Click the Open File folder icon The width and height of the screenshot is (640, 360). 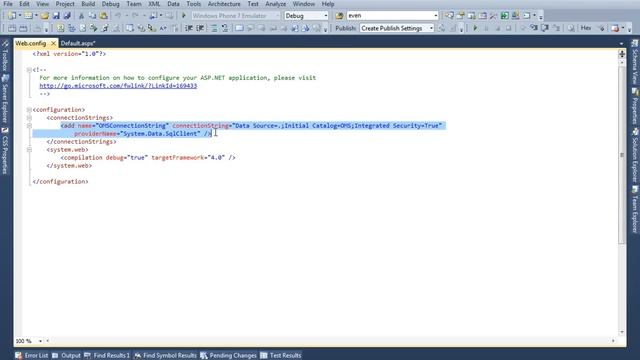point(44,16)
